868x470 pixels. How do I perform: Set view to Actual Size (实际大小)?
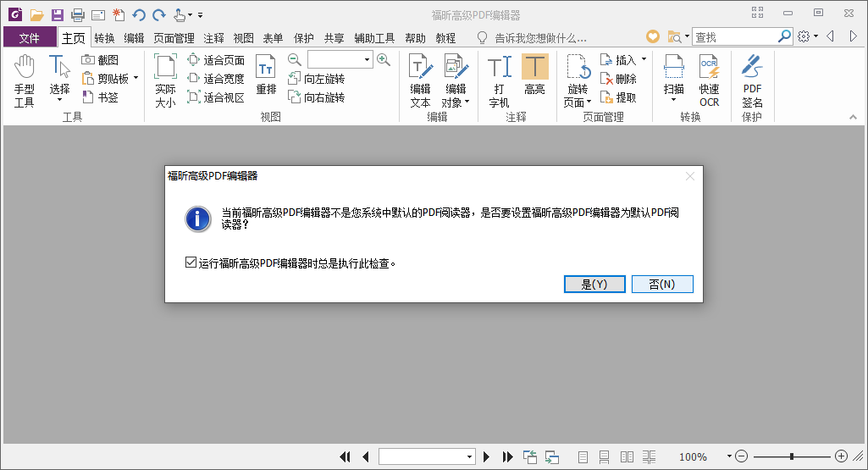(165, 81)
